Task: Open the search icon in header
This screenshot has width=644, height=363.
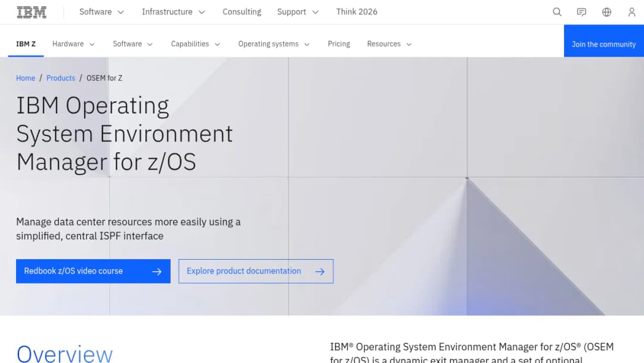Action: point(557,12)
